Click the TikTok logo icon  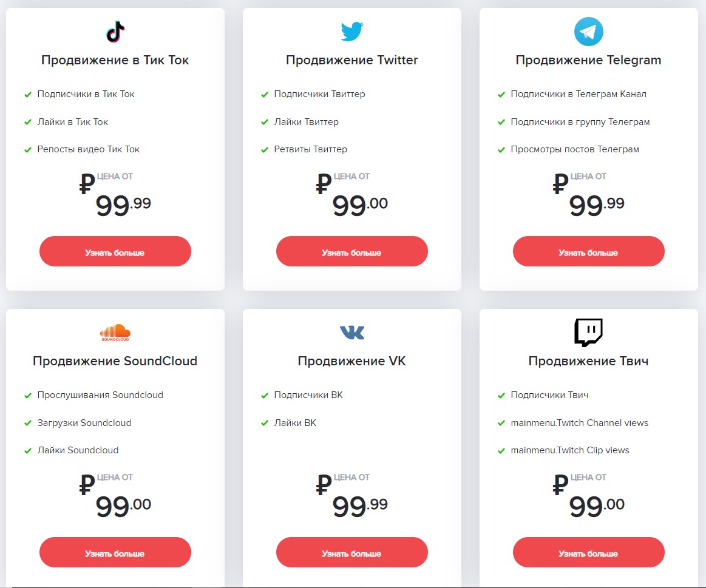pos(115,32)
